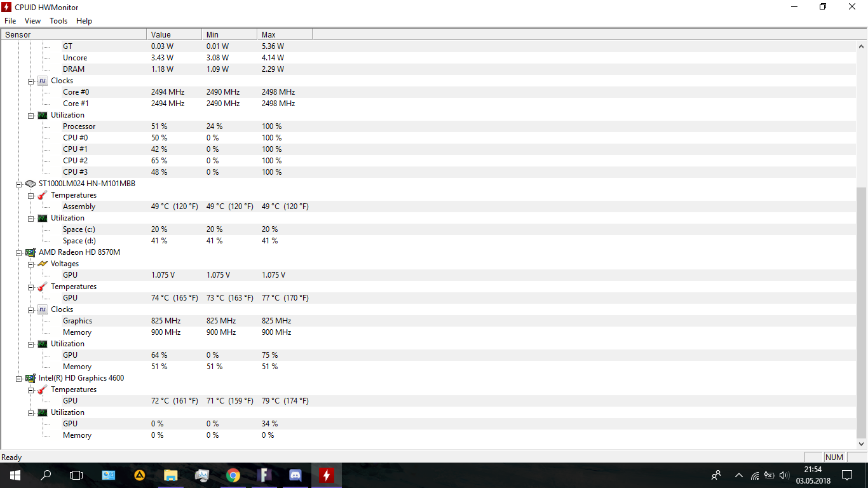Click the HWMonitor taskbar icon
This screenshot has height=488, width=868.
click(327, 475)
